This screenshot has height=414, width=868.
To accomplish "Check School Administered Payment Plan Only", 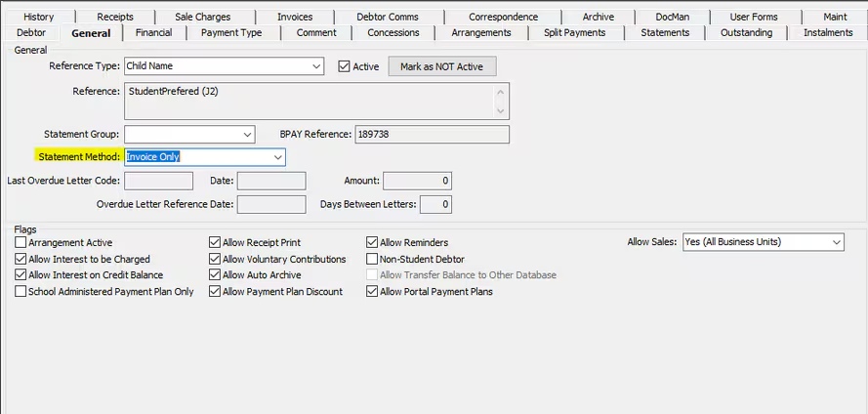I will 21,292.
